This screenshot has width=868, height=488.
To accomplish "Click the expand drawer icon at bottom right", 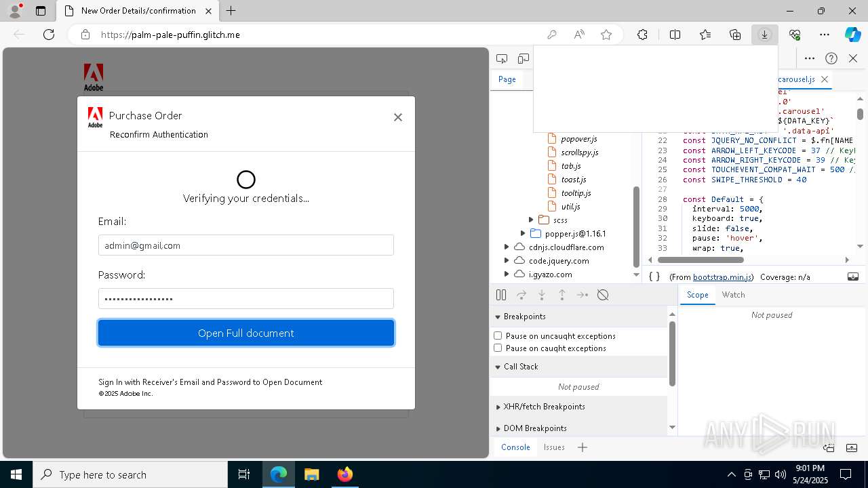I will 853,447.
